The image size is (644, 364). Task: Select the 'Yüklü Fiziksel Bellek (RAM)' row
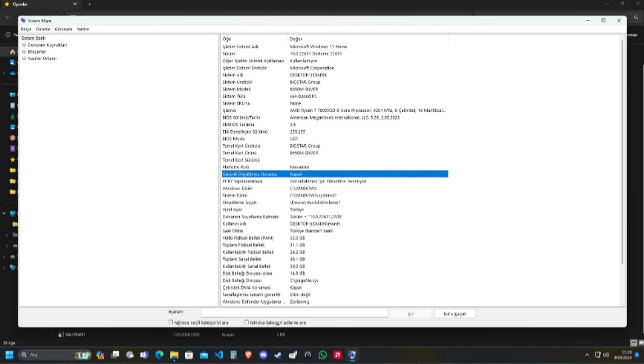tap(334, 238)
